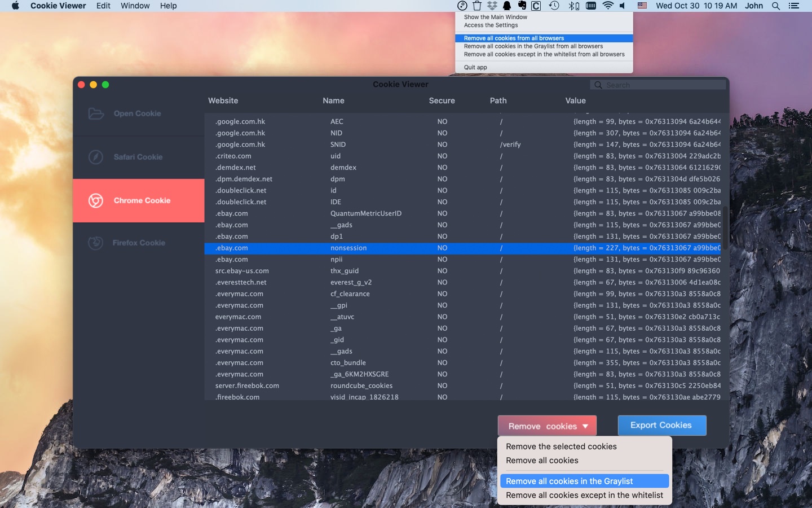Open Notification Center list icon

tap(794, 6)
